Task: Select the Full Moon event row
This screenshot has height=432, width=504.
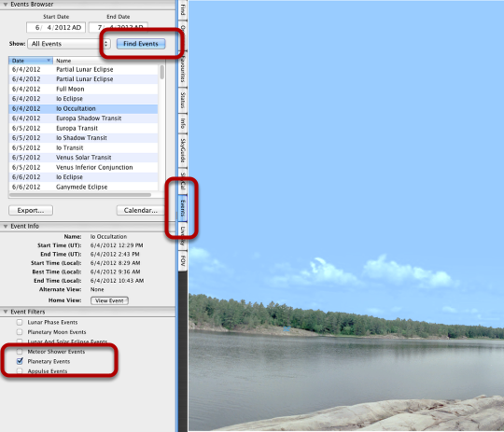Action: point(84,89)
